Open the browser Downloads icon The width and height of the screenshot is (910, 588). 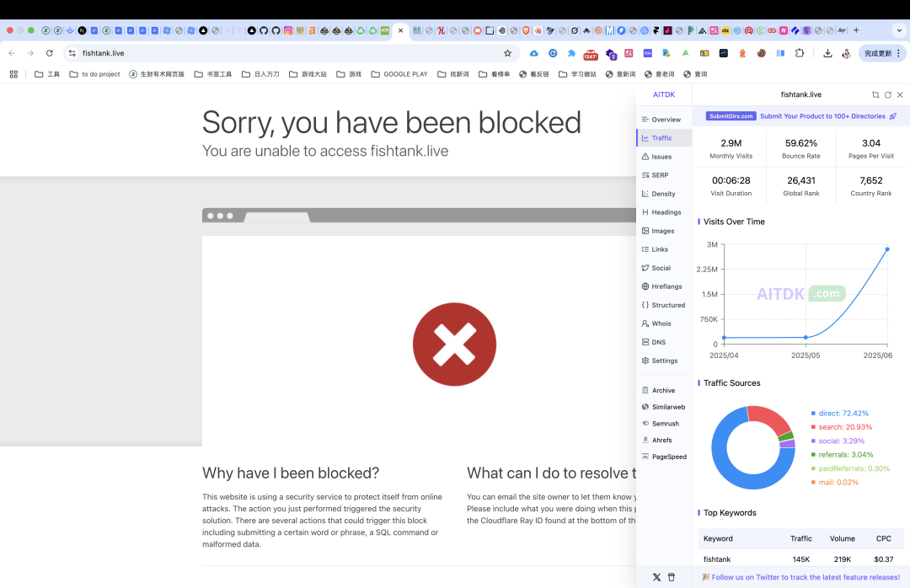827,53
